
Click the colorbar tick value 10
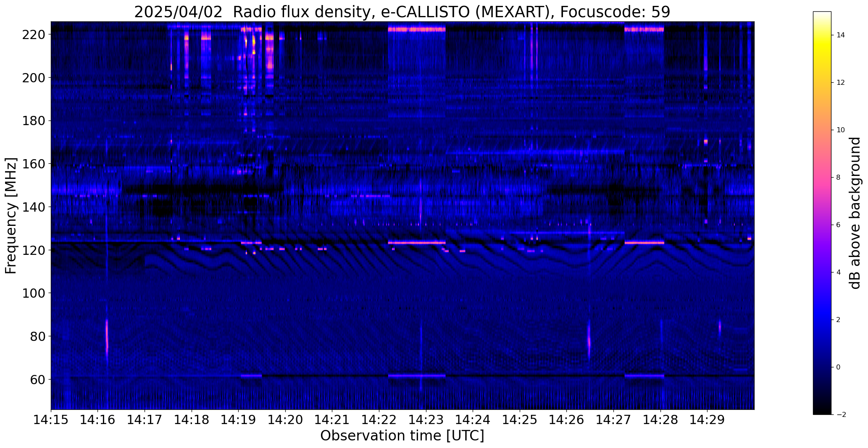841,130
